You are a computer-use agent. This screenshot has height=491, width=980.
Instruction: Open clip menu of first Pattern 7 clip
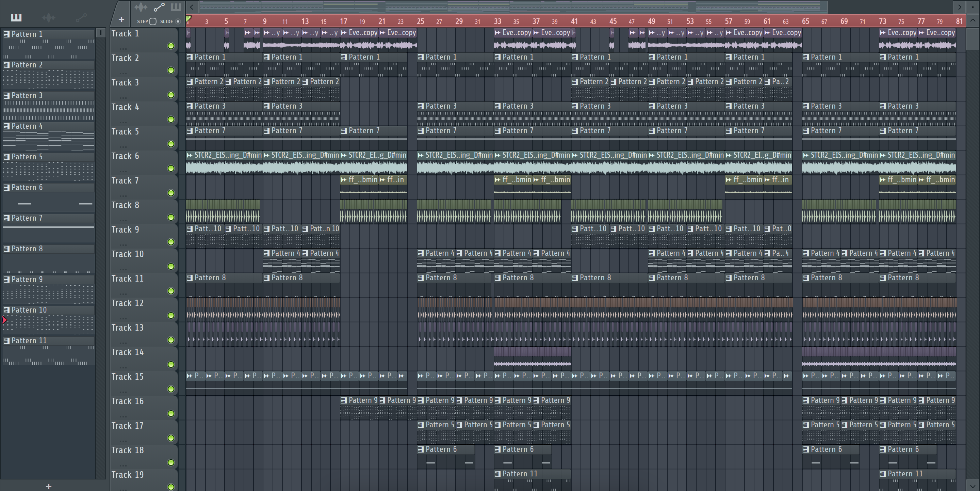coord(190,130)
